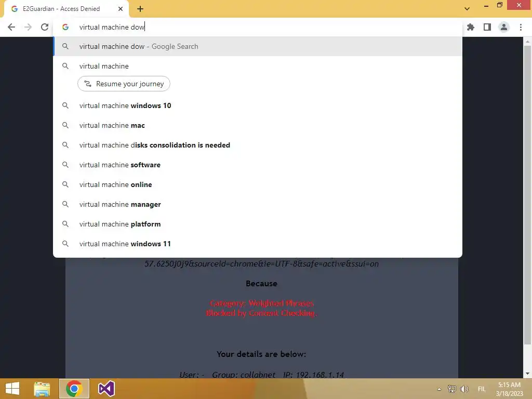
Task: Pick suggestion 'virtual machine mac'
Action: coord(258,126)
